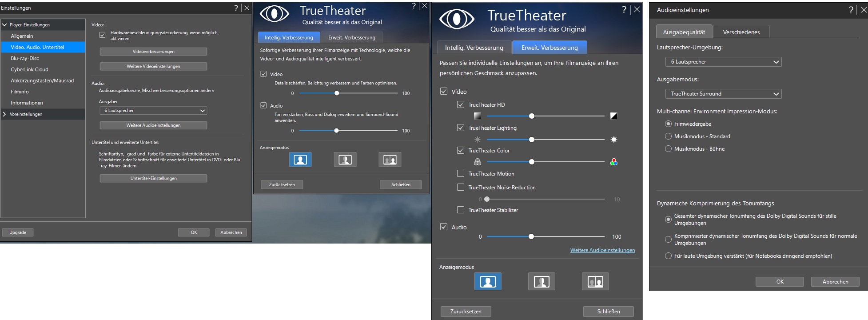
Task: Click Audio slider handle in large TrueTheater
Action: (531, 236)
